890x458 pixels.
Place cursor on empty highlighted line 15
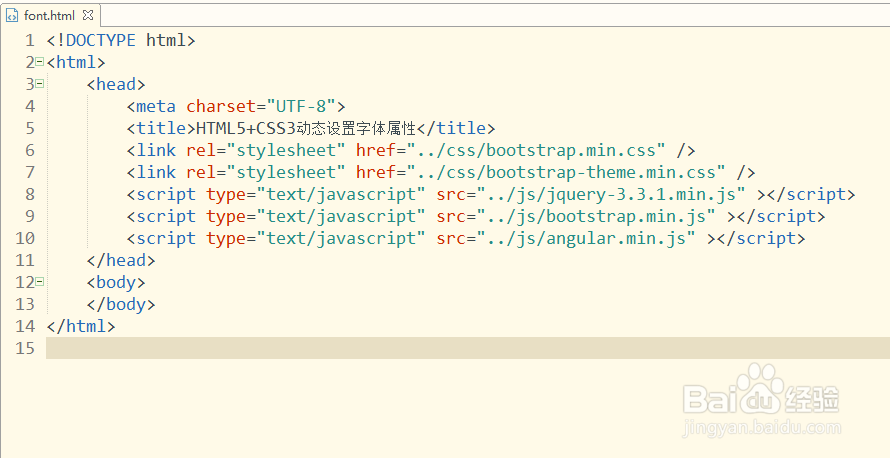(x=468, y=348)
